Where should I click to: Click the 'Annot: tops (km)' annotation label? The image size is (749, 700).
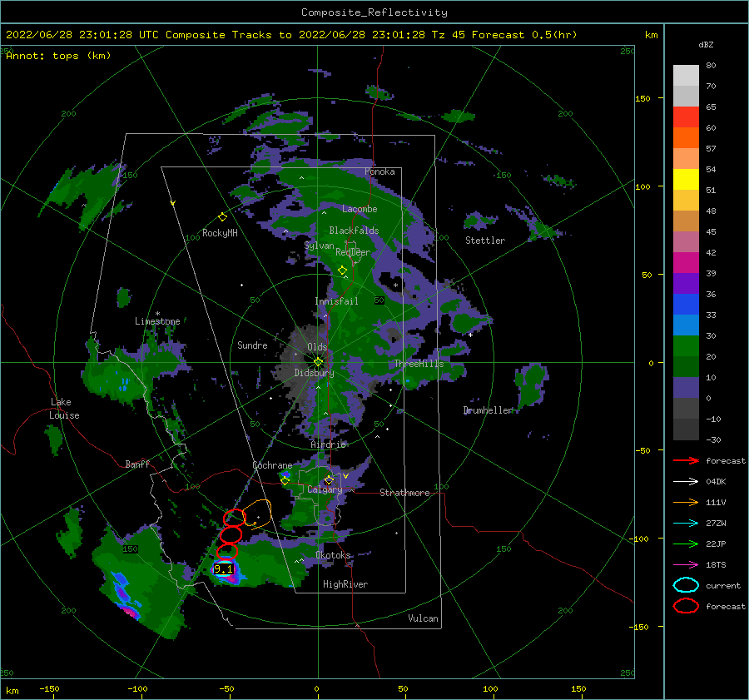click(x=58, y=56)
